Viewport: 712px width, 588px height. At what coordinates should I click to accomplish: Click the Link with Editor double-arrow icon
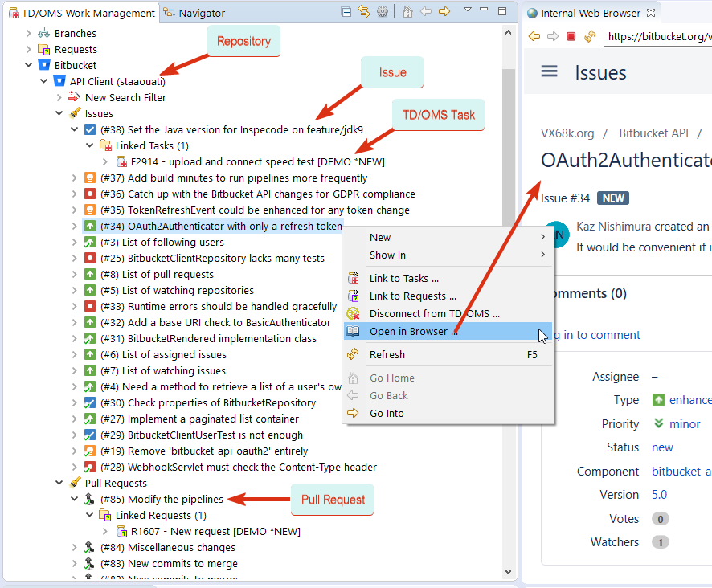364,12
